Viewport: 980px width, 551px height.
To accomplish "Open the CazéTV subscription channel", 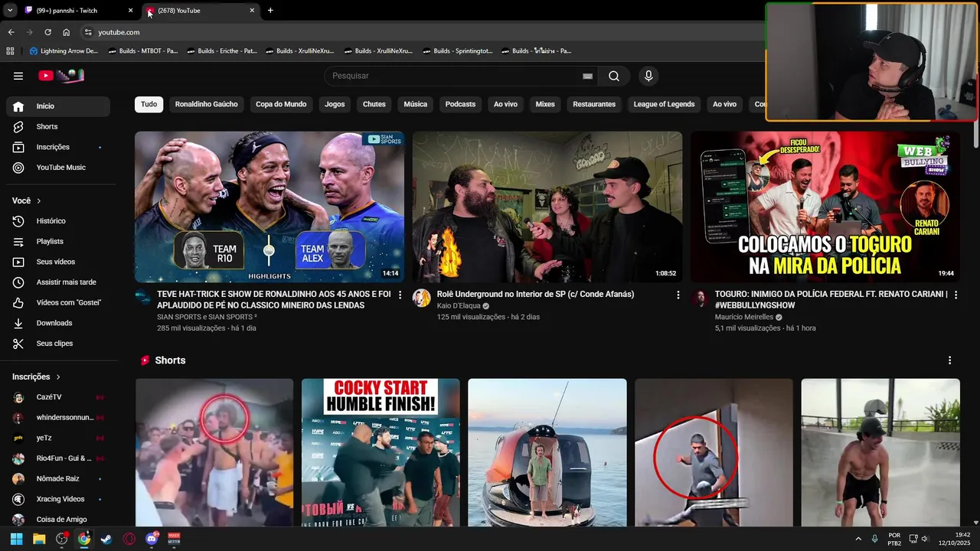I will (58, 397).
